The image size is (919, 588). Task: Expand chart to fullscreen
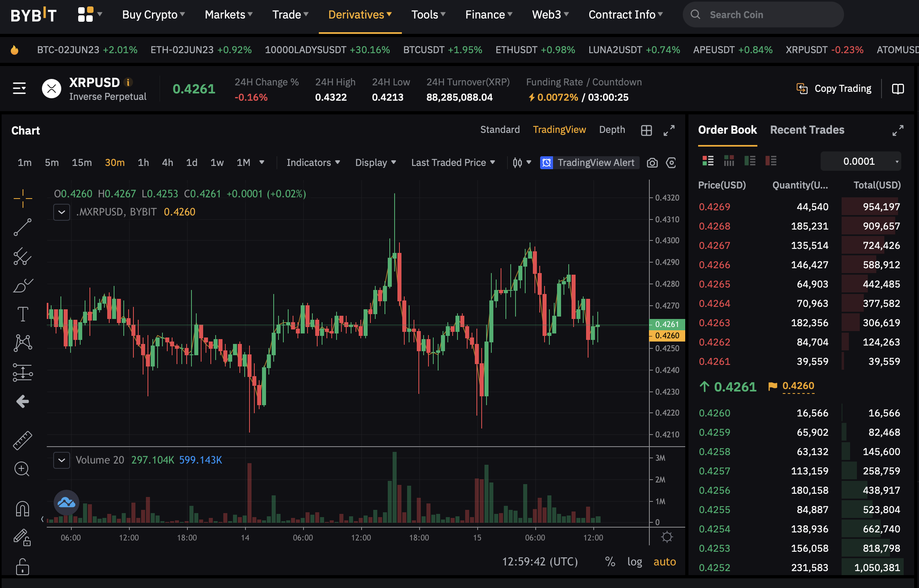(669, 130)
